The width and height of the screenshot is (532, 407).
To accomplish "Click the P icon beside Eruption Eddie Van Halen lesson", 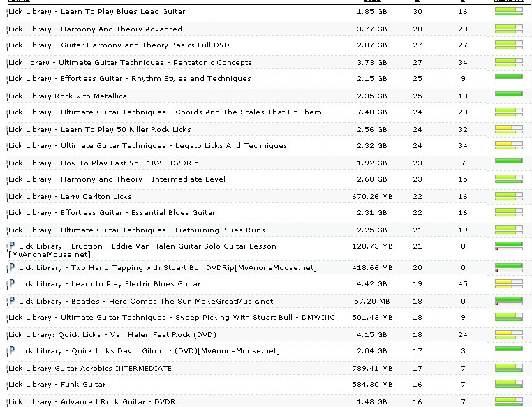I will [12, 246].
